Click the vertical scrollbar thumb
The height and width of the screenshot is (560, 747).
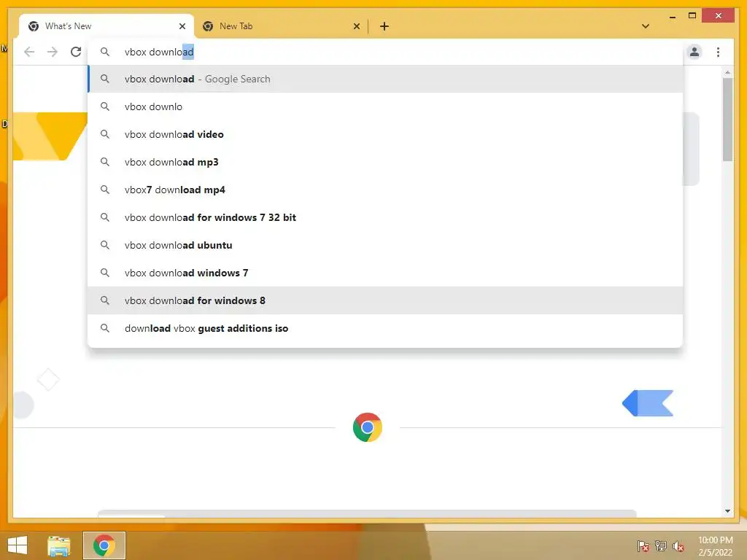727,120
